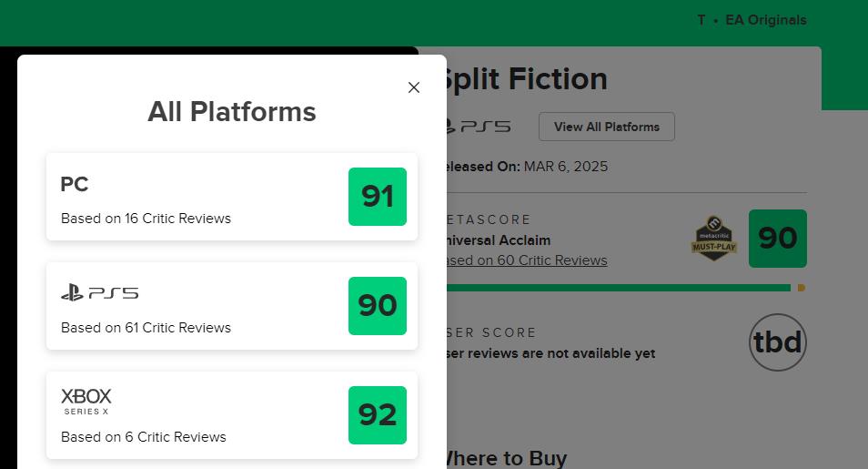868x469 pixels.
Task: Click the Split Fiction game title
Action: pyautogui.click(x=526, y=79)
